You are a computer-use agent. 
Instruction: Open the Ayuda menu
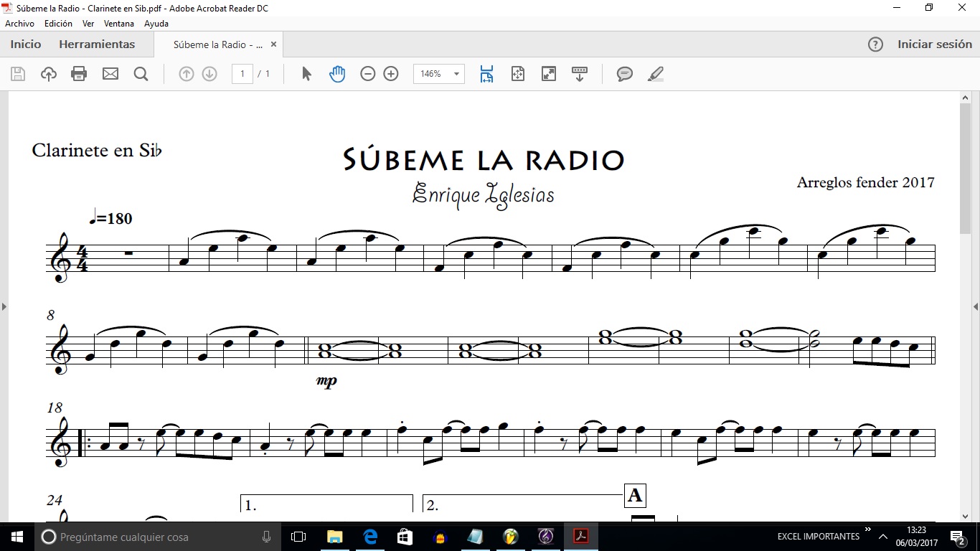pyautogui.click(x=156, y=24)
